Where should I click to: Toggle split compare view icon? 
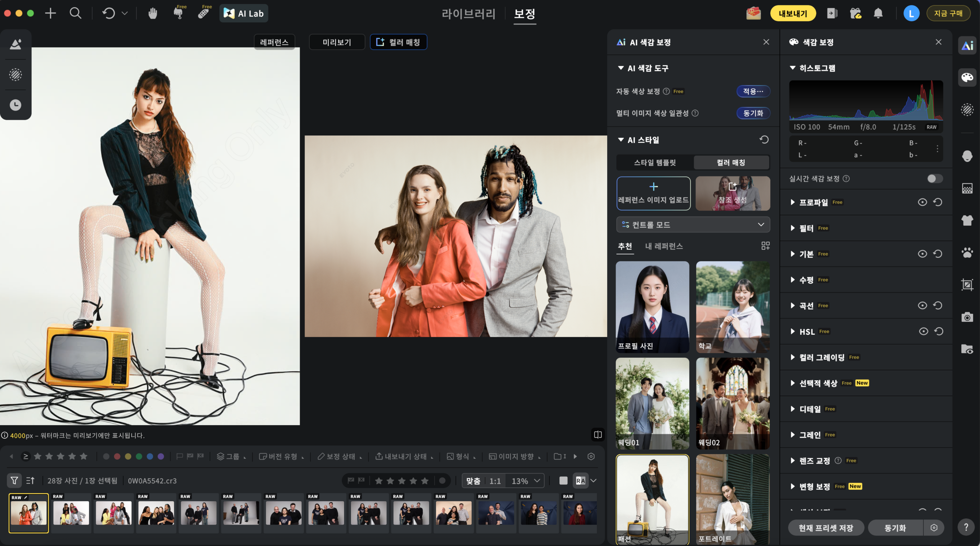(598, 434)
